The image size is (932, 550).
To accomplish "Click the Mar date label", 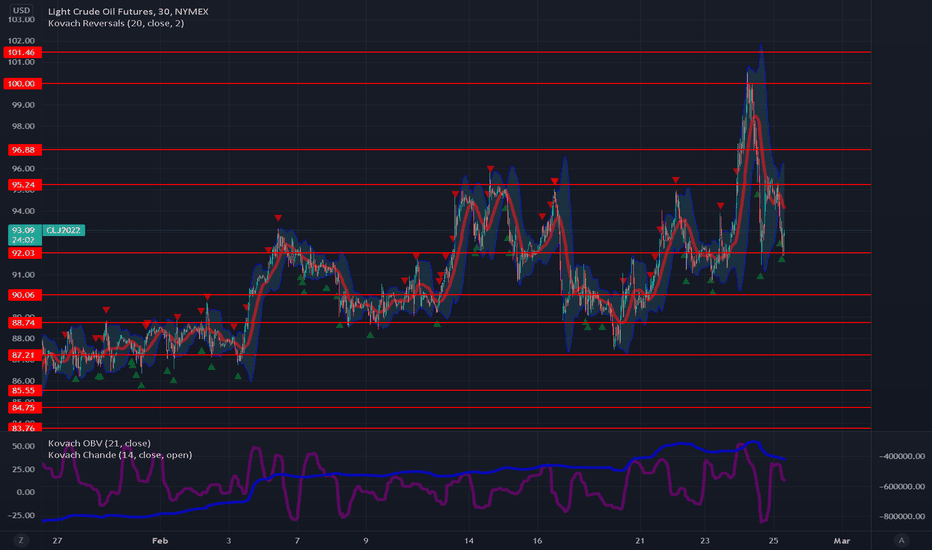I will tap(842, 540).
